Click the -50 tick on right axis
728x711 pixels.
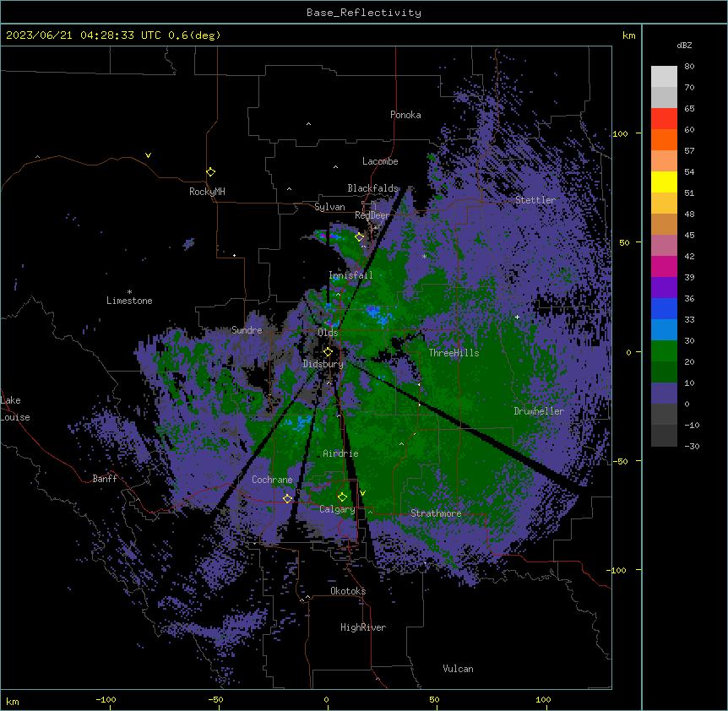pyautogui.click(x=620, y=461)
